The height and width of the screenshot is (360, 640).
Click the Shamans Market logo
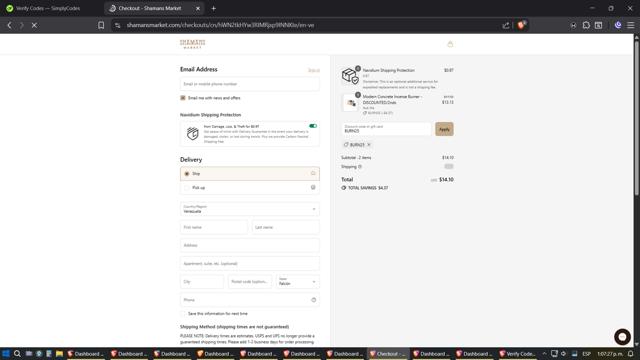click(193, 44)
